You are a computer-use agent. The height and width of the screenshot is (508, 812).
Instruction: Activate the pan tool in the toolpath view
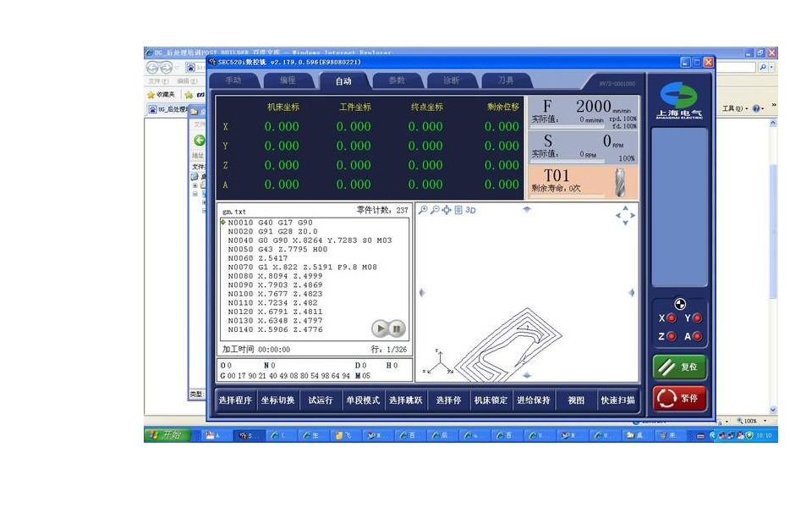click(447, 210)
